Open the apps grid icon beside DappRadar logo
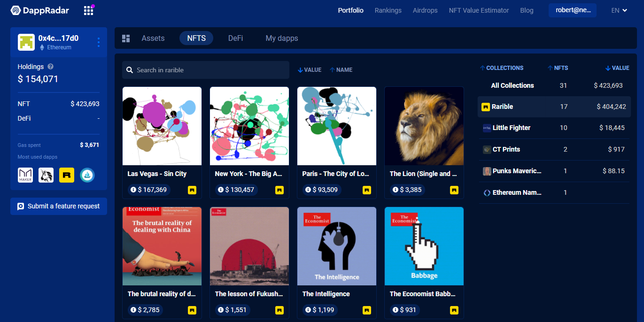This screenshot has height=322, width=644. coord(88,10)
